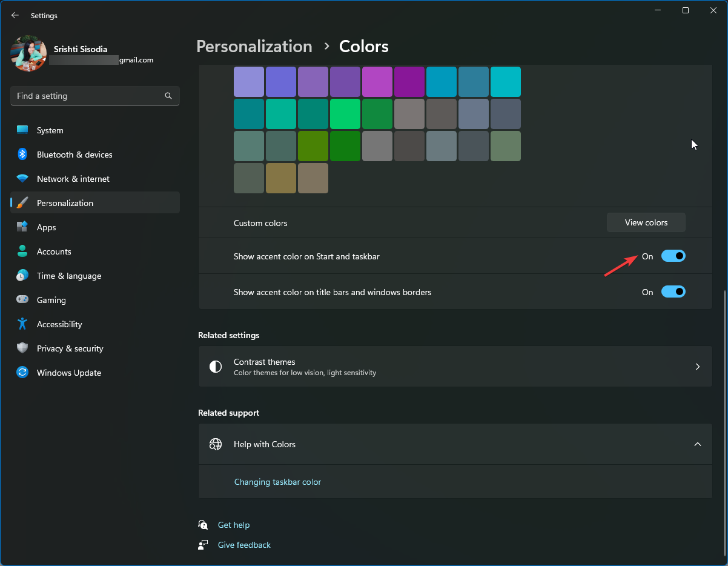Collapse the Help with Colors section
Screen dimensions: 728x566
click(x=697, y=444)
